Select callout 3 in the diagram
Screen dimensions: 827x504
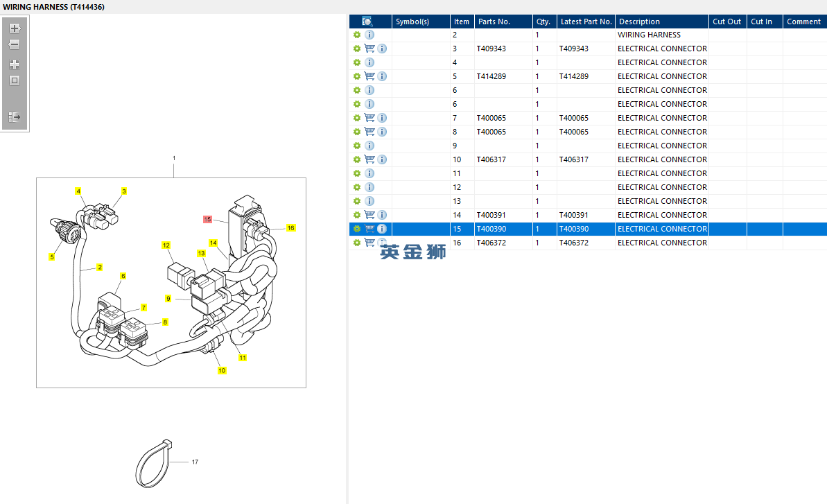(x=124, y=191)
